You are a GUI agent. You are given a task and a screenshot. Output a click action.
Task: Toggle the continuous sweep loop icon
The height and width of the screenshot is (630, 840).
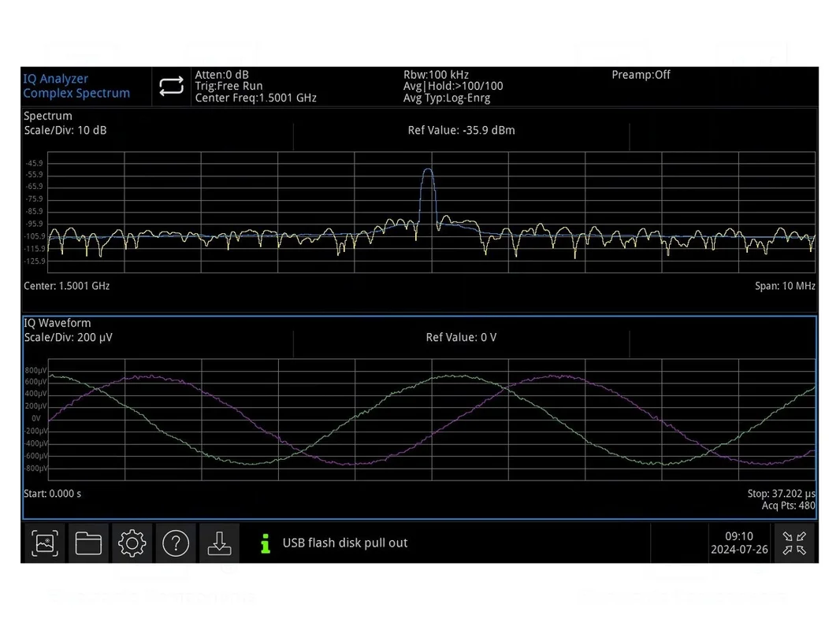[172, 86]
